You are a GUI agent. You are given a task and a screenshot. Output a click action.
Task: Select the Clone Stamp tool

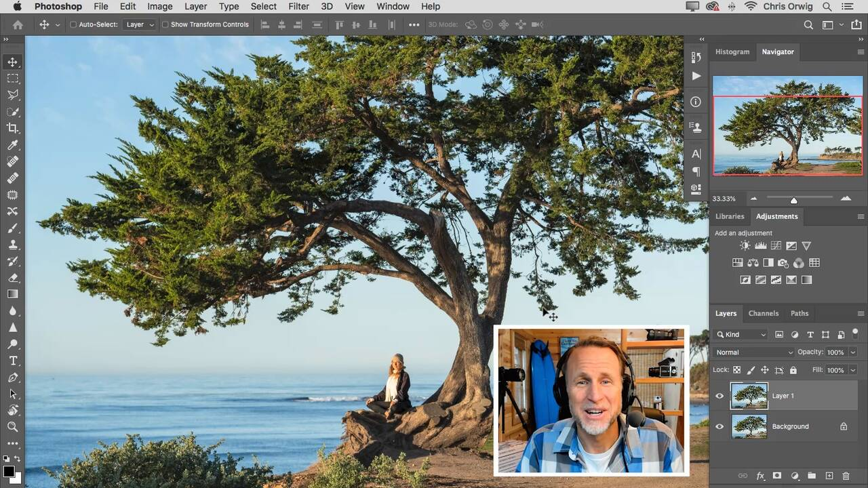pos(12,244)
